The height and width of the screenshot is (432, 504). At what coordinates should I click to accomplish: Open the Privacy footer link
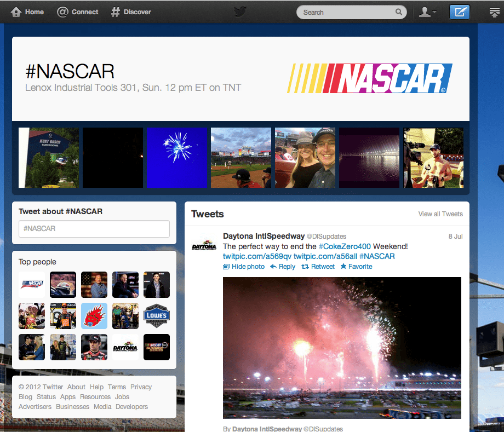click(x=141, y=387)
